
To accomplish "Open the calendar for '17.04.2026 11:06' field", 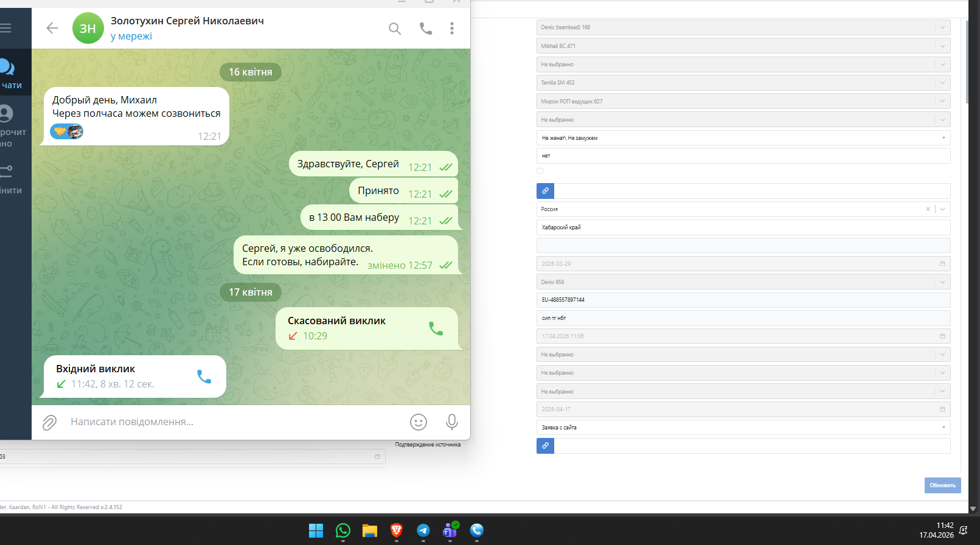I will tap(942, 336).
